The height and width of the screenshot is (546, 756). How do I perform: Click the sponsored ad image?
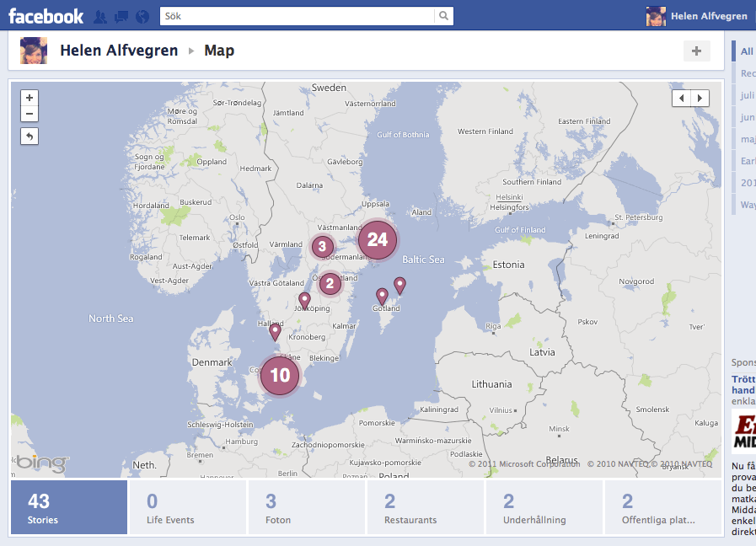coord(744,431)
